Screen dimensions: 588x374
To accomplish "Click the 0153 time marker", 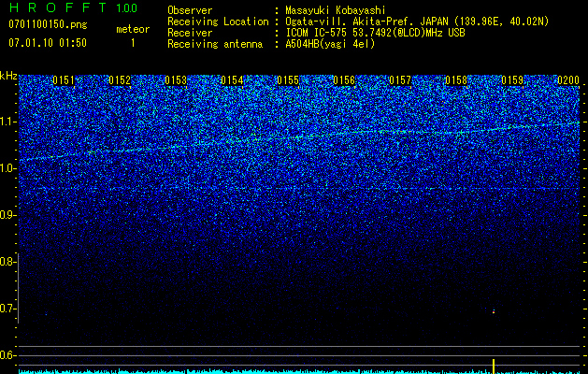I will 176,80.
